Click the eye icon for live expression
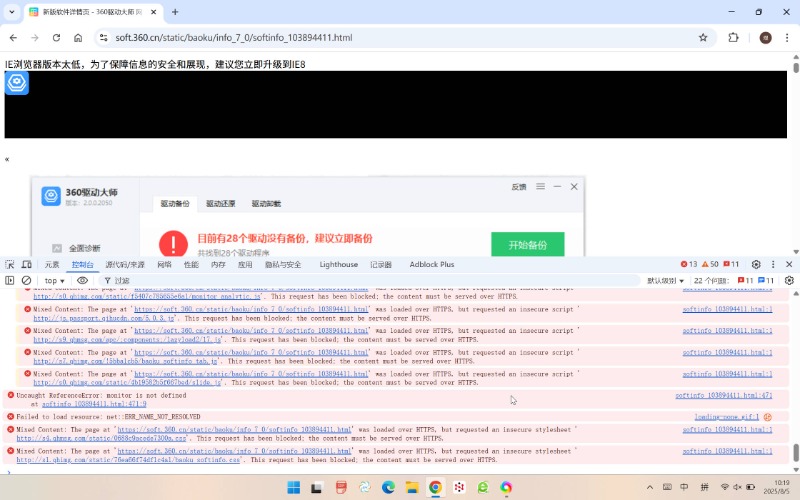Screen dimensions: 800x500 point(82,281)
